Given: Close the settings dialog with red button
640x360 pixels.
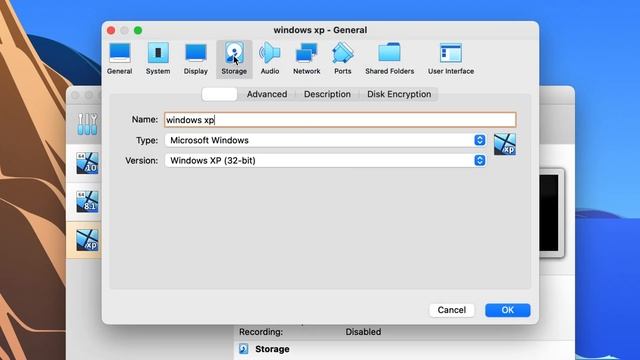Looking at the screenshot, I should 111,30.
